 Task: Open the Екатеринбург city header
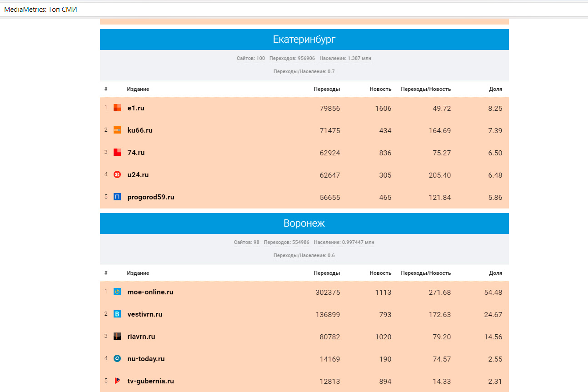click(x=304, y=40)
